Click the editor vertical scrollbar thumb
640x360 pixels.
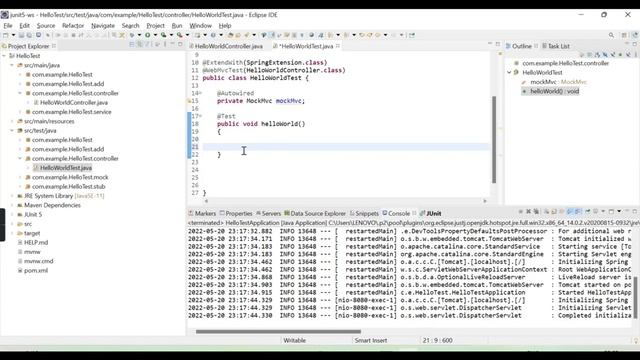pyautogui.click(x=494, y=139)
